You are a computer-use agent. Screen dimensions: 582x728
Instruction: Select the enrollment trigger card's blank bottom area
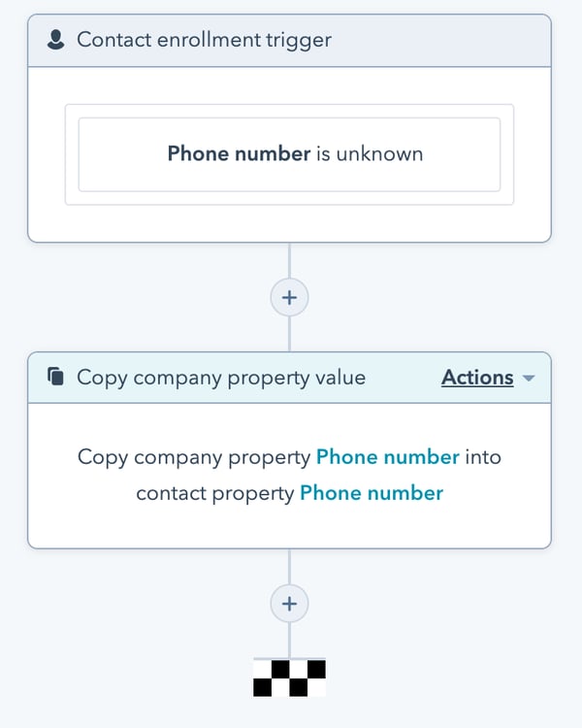289,223
